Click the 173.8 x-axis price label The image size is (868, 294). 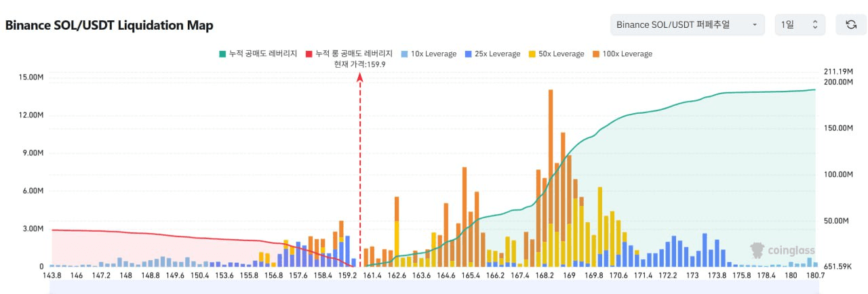[x=717, y=276]
